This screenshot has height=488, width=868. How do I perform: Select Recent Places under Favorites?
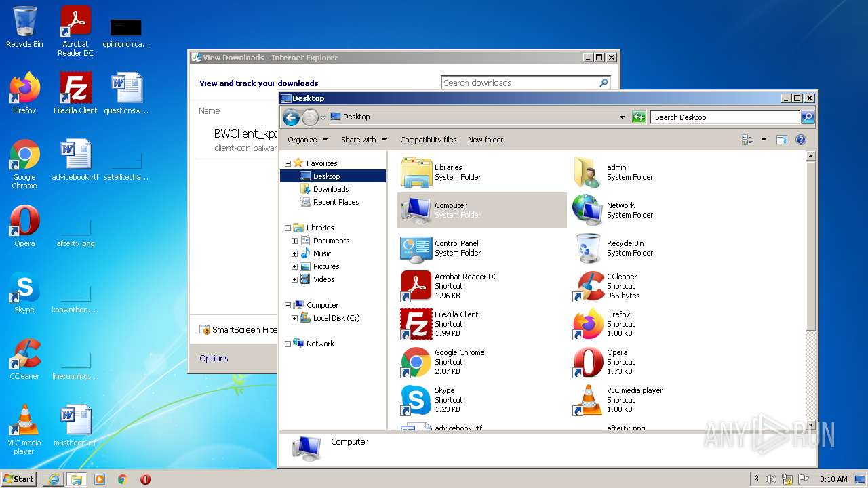point(336,202)
